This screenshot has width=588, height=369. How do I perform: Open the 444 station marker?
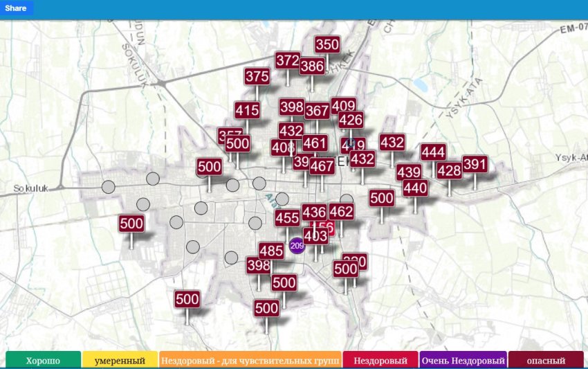pyautogui.click(x=433, y=152)
